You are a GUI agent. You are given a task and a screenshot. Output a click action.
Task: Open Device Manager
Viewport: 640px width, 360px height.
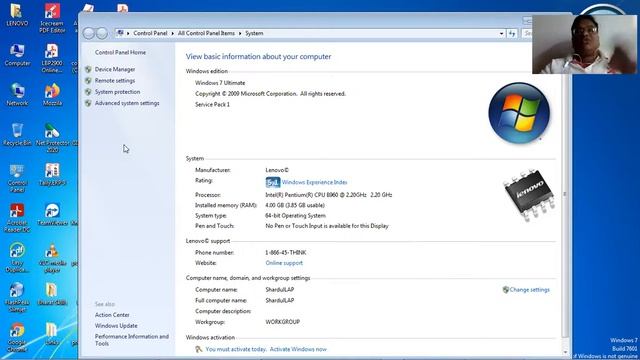[x=115, y=69]
